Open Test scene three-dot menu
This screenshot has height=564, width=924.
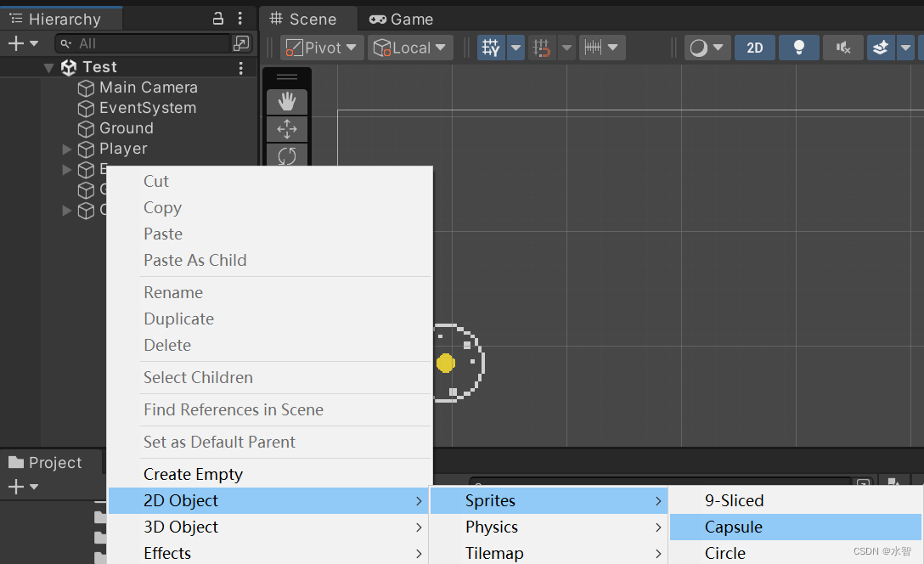click(x=241, y=68)
